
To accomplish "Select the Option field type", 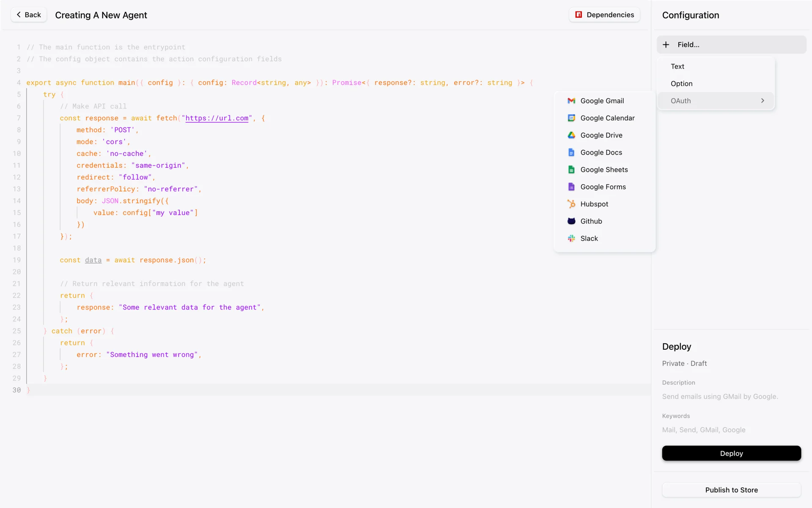I will (x=681, y=84).
